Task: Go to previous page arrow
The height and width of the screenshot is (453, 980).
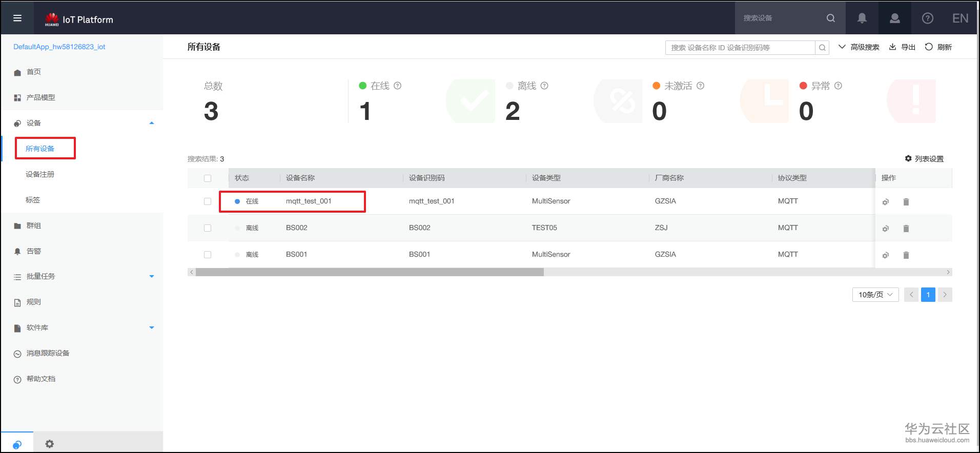Action: (911, 295)
